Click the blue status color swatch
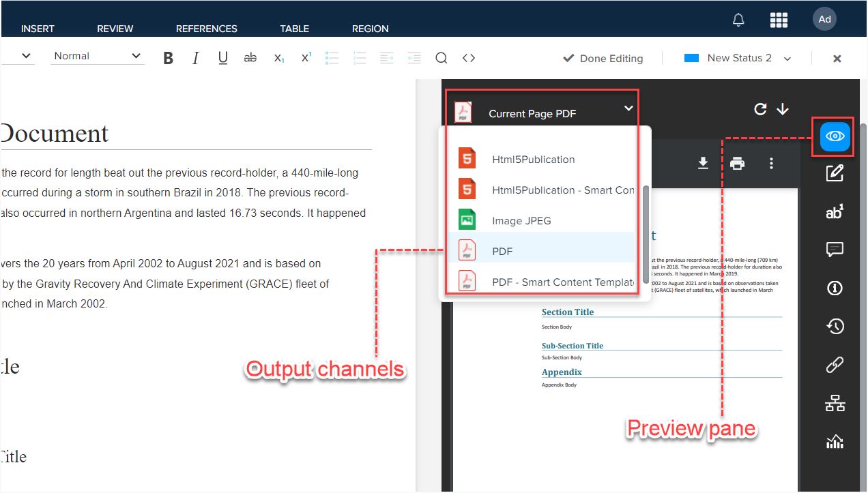The image size is (868, 493). click(691, 58)
